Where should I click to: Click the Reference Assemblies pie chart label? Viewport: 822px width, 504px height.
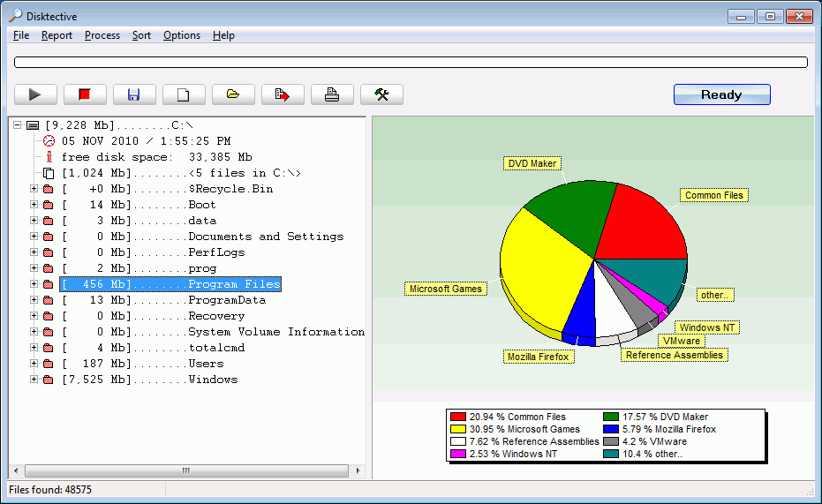[675, 355]
